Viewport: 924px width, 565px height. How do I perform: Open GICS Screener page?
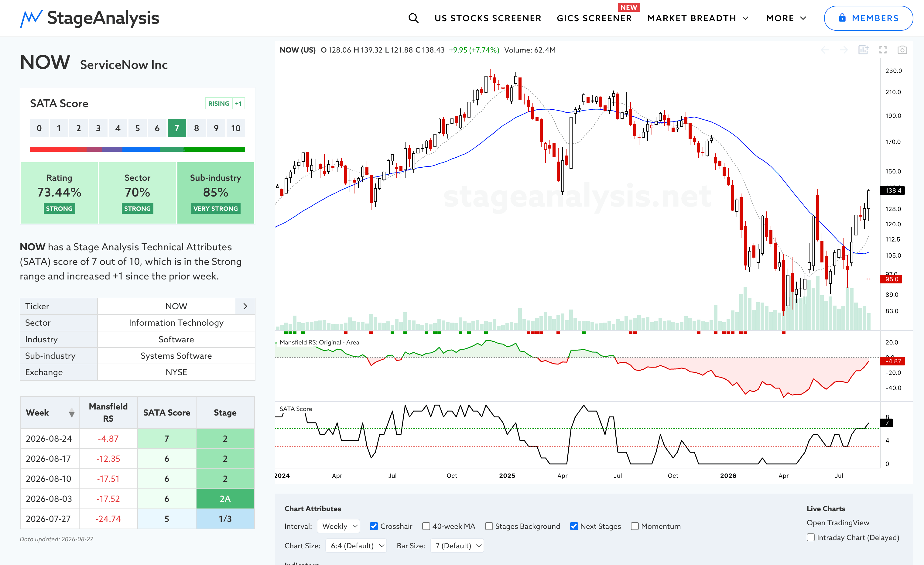point(594,18)
